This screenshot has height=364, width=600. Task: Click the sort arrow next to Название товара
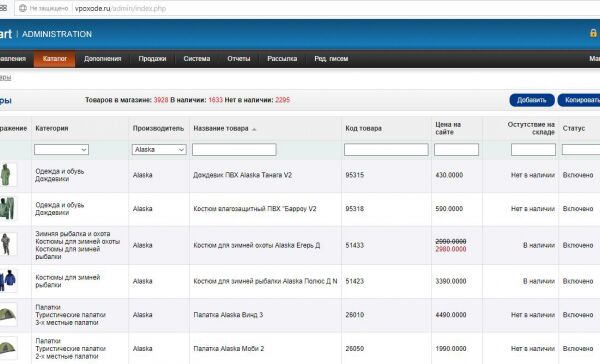tap(254, 129)
